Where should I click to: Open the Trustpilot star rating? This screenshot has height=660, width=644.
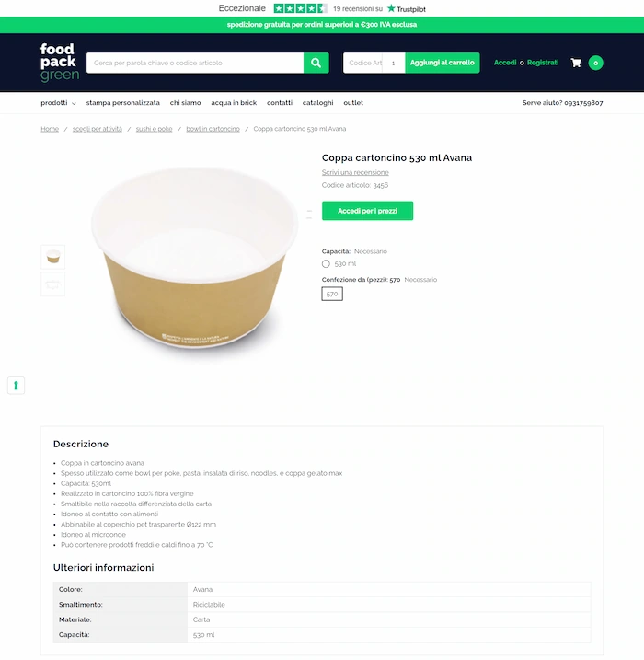[300, 8]
